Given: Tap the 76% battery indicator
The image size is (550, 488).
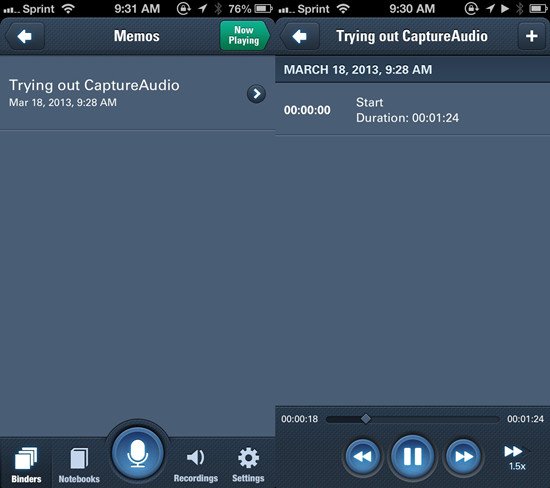Looking at the screenshot, I should click(250, 8).
